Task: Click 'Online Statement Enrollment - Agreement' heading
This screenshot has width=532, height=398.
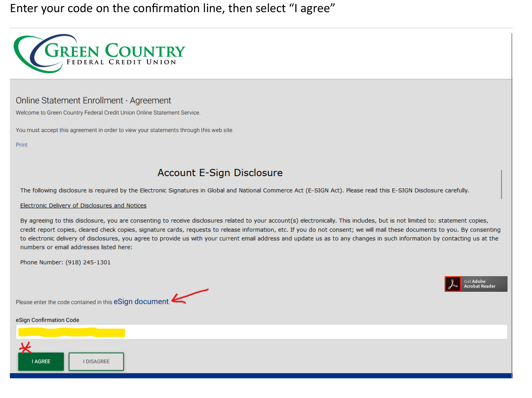Action: pos(93,100)
